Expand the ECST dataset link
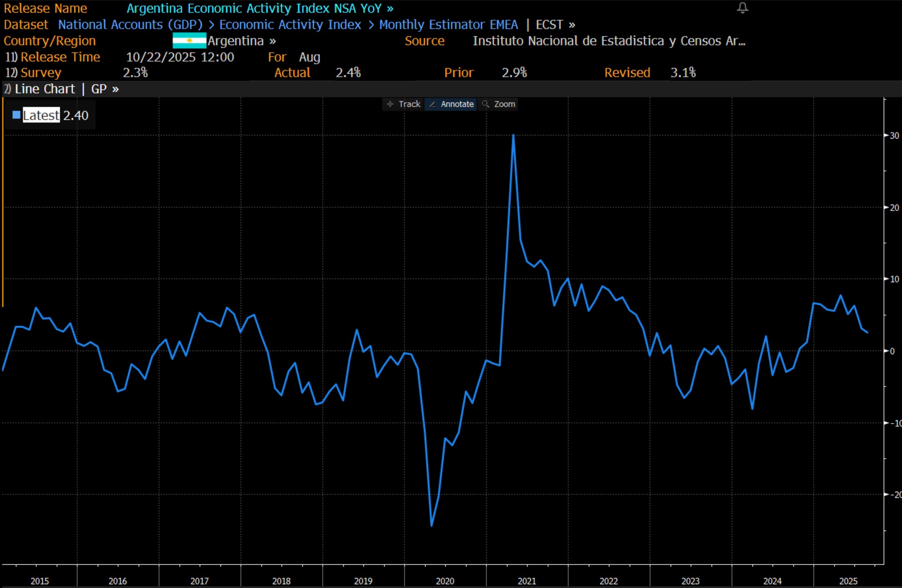Image resolution: width=902 pixels, height=588 pixels. click(x=555, y=25)
